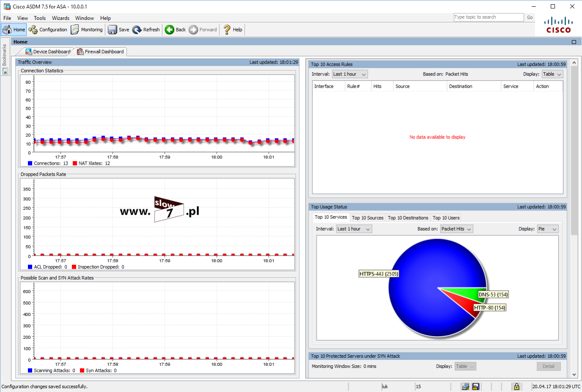Click the blue ACL Dropped legend swatch

[30, 267]
